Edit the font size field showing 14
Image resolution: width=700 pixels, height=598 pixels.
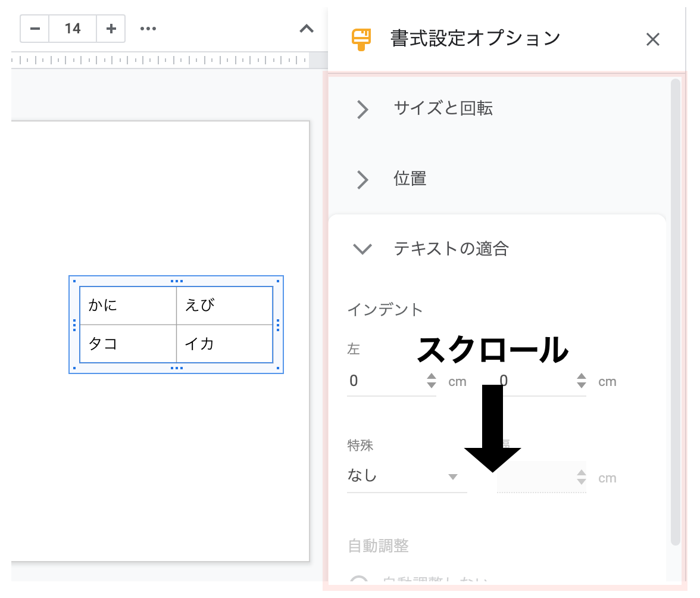(x=73, y=29)
